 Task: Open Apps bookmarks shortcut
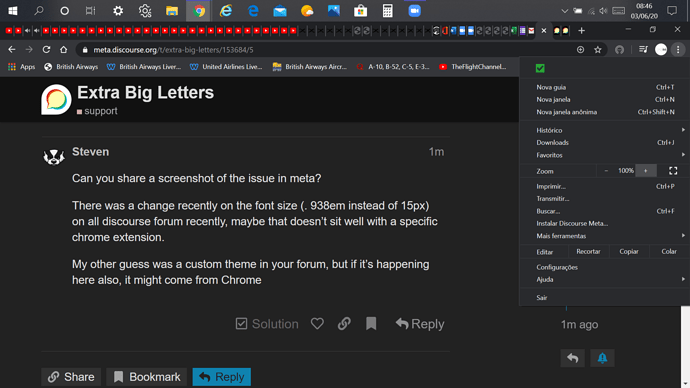click(21, 67)
